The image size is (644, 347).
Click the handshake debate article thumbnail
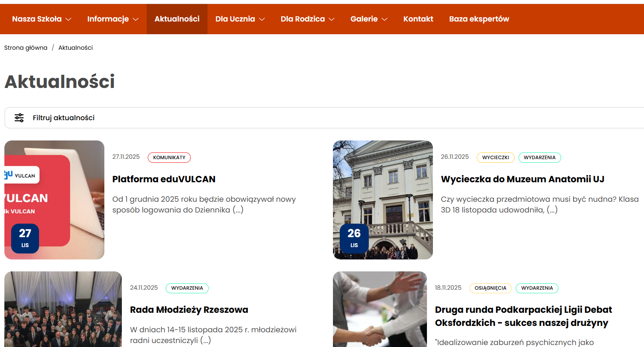tap(380, 309)
